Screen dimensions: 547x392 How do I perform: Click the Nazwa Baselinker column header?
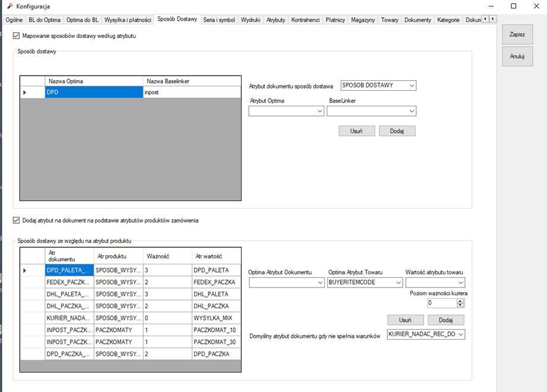pos(192,81)
